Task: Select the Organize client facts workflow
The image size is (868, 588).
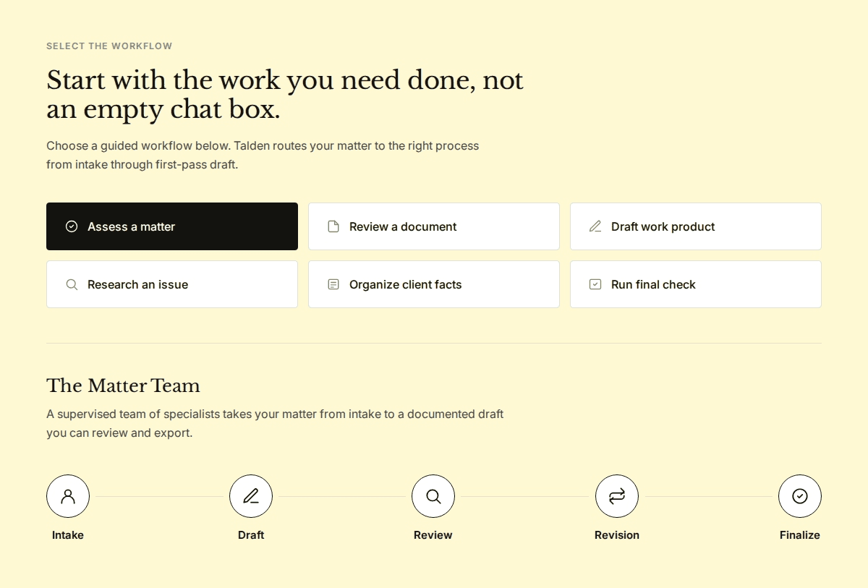Action: 434,284
